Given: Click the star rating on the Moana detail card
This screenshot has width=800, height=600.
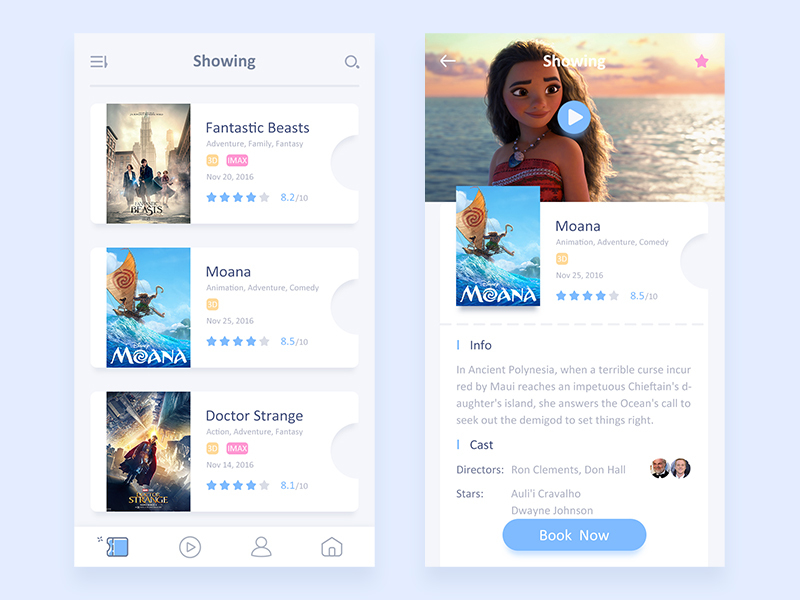Looking at the screenshot, I should coord(587,296).
